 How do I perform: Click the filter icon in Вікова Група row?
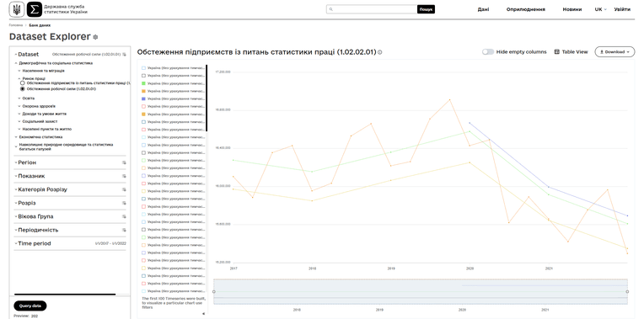coord(124,216)
